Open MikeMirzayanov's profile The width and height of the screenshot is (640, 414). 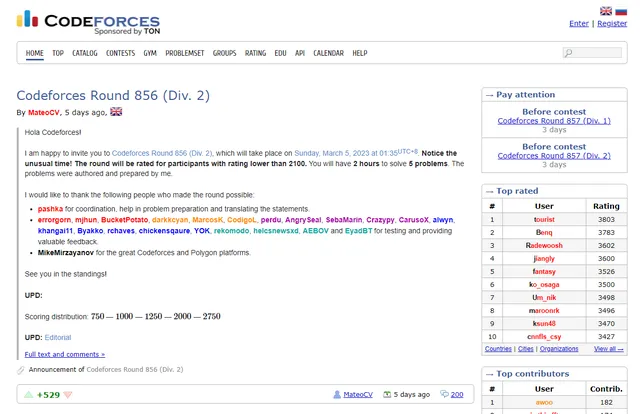(x=66, y=253)
